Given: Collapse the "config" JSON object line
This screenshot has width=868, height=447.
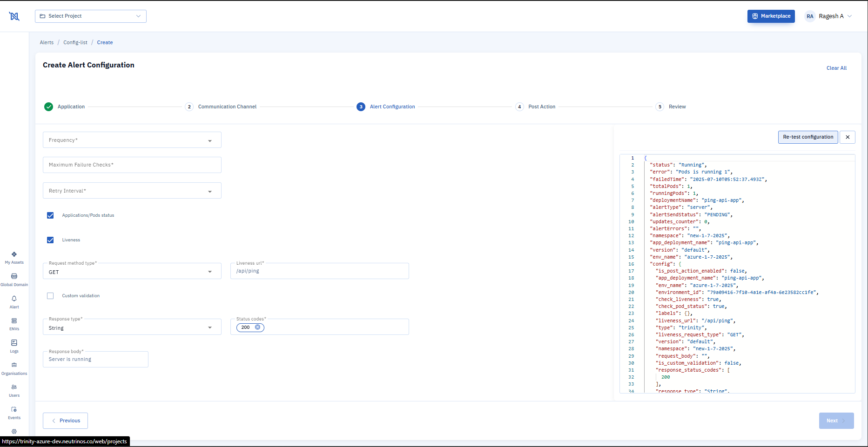Looking at the screenshot, I should pyautogui.click(x=665, y=264).
